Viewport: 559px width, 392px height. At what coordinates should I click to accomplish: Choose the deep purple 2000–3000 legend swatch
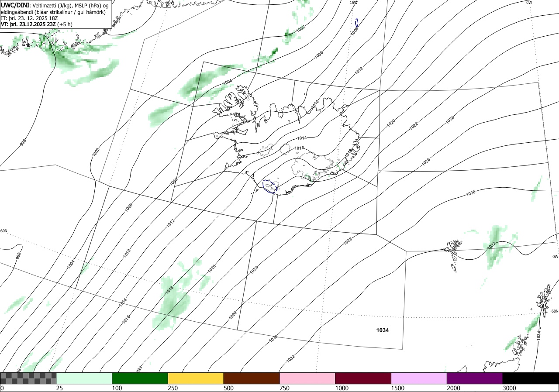click(x=475, y=378)
